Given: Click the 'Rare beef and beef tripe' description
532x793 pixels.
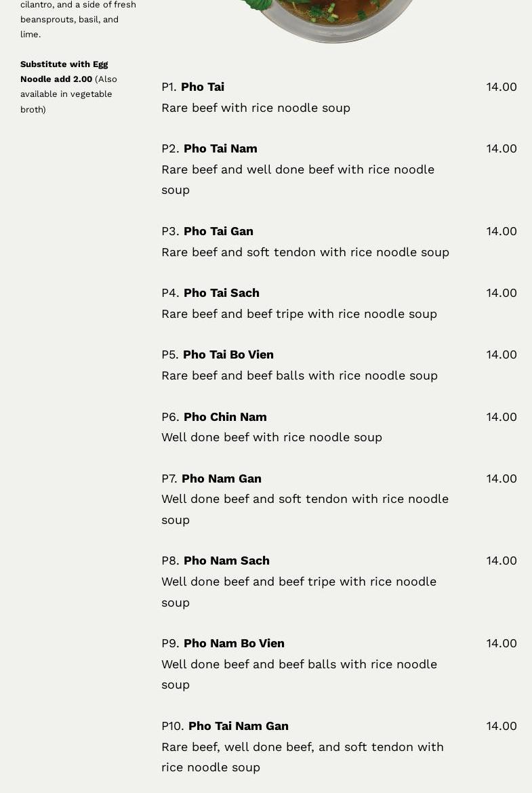Looking at the screenshot, I should (x=299, y=314).
